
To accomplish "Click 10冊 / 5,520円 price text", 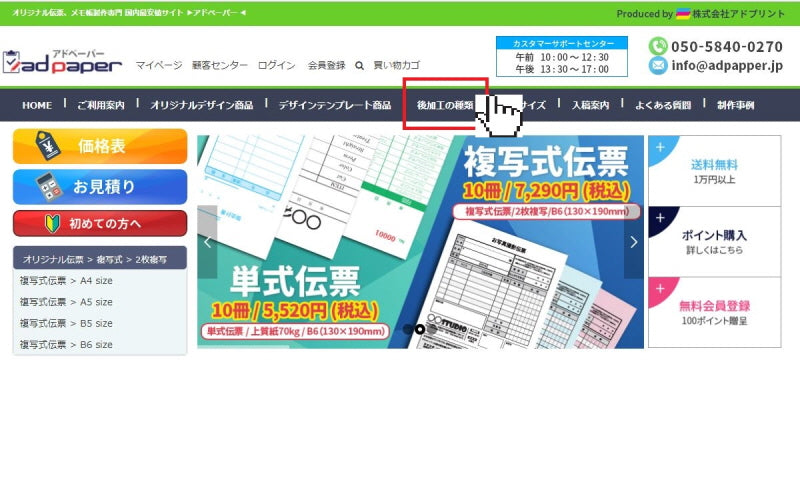I will (x=295, y=310).
